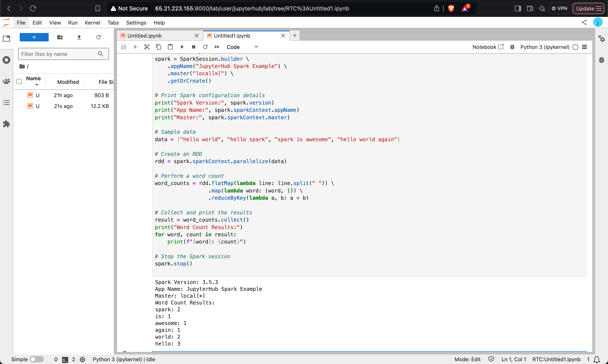The width and height of the screenshot is (608, 364).
Task: Click the VPN button in browser toolbar
Action: coord(559,9)
